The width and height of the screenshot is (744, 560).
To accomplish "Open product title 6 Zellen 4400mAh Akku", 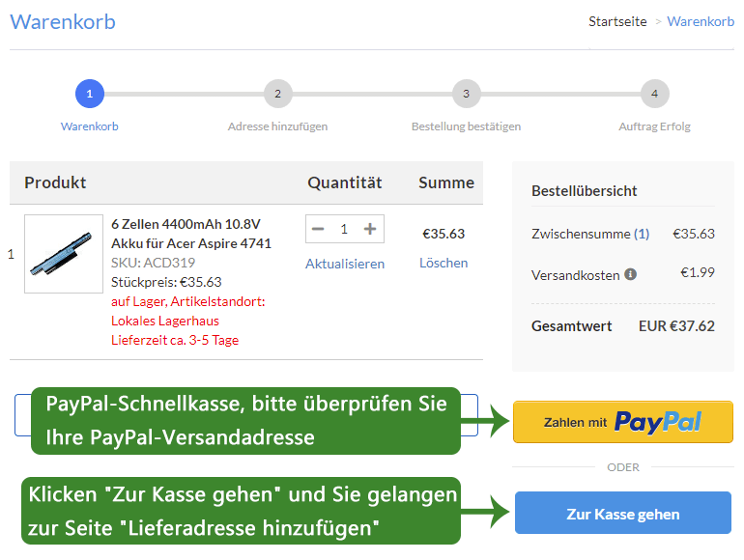I will coord(191,234).
